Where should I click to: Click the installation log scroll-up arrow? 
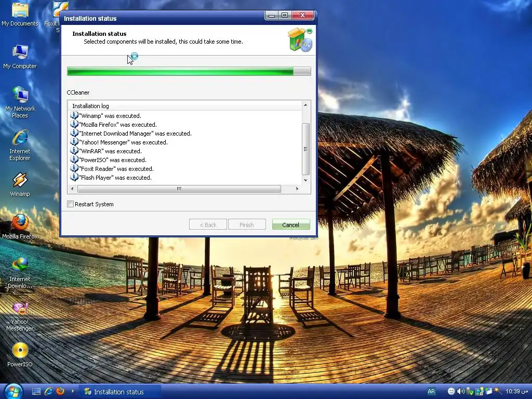click(305, 105)
